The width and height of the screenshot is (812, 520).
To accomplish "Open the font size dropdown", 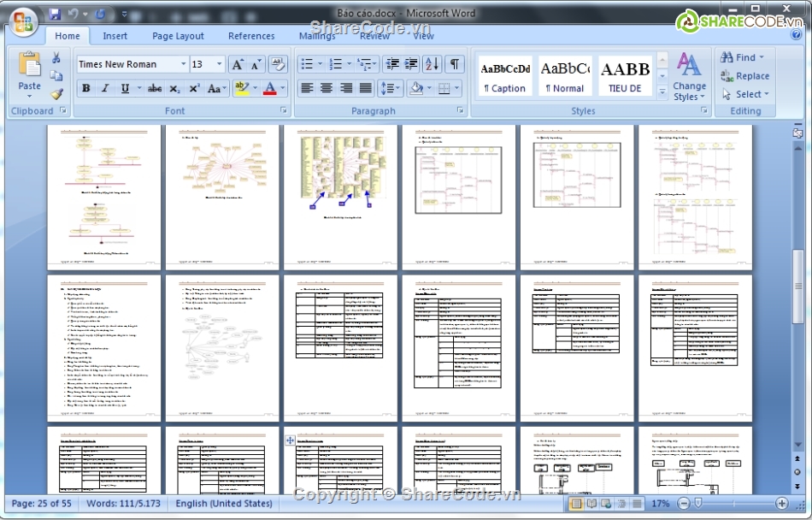I will 220,64.
